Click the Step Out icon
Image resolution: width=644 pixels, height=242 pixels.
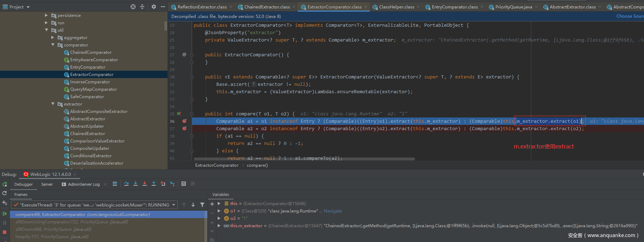(154, 184)
